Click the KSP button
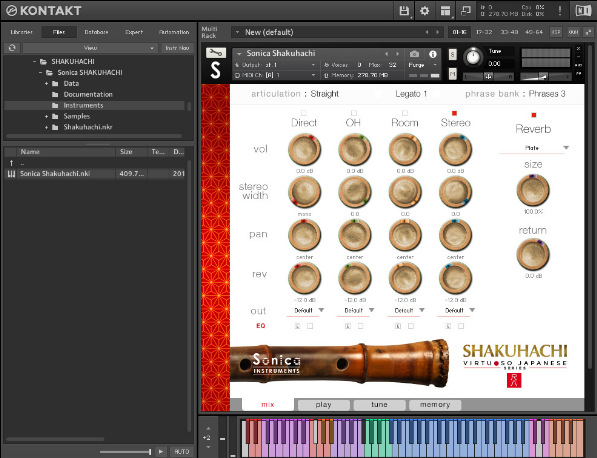This screenshot has width=597, height=458. tap(556, 32)
